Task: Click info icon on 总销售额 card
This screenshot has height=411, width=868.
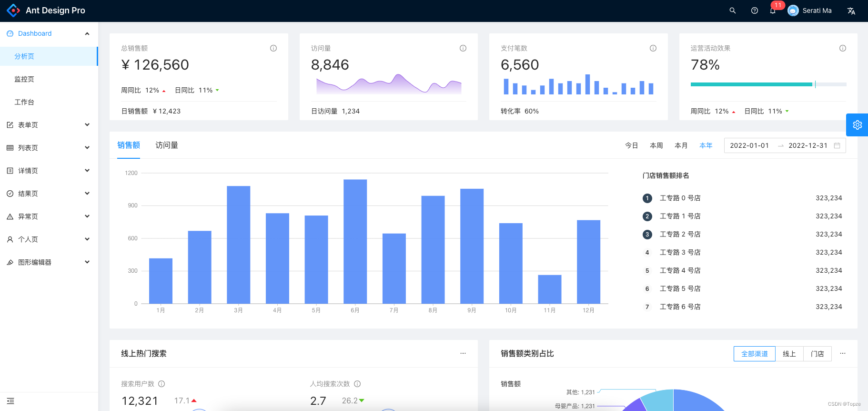Action: 273,48
